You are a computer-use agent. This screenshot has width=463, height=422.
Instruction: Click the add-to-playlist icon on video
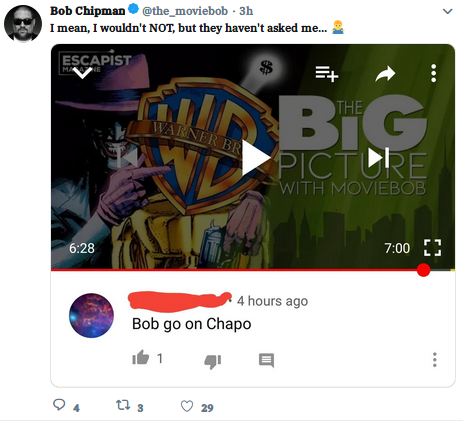tap(327, 73)
